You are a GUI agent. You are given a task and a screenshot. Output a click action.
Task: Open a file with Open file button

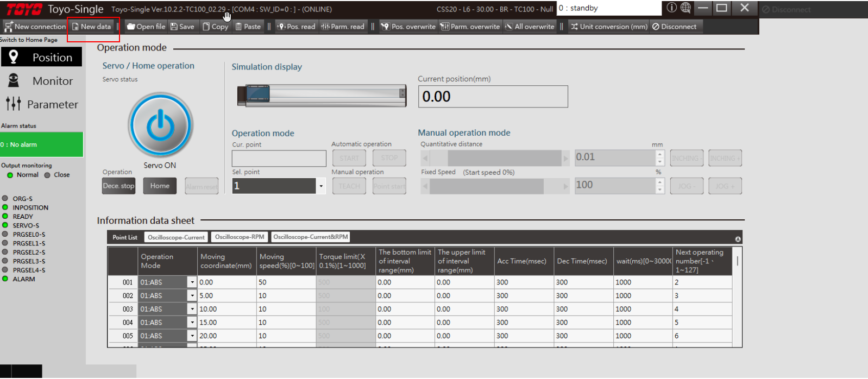[146, 26]
